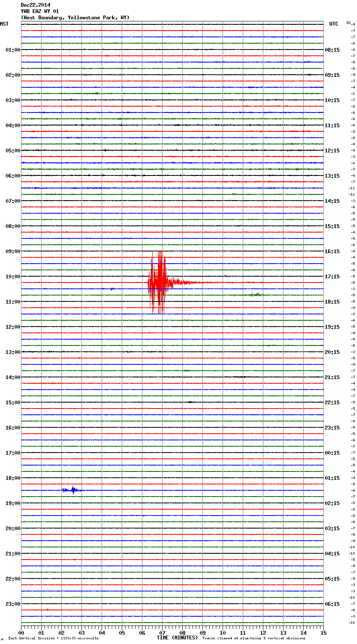
Task: Select the 09:00 MST time label
Action: (x=13, y=251)
